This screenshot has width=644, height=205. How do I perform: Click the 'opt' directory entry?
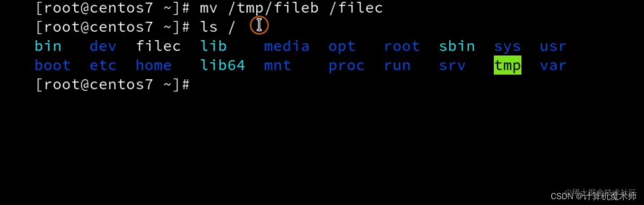click(342, 47)
